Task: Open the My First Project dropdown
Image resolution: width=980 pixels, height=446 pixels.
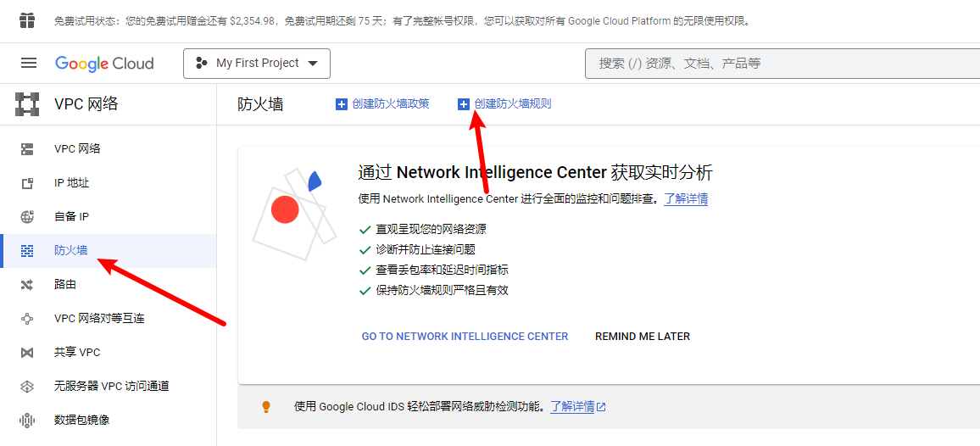Action: 257,64
